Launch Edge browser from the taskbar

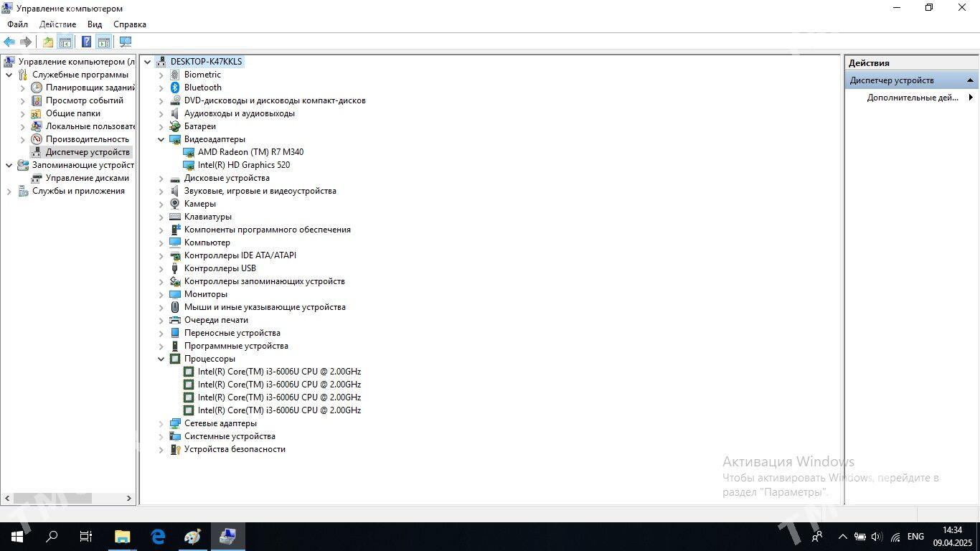click(x=158, y=537)
